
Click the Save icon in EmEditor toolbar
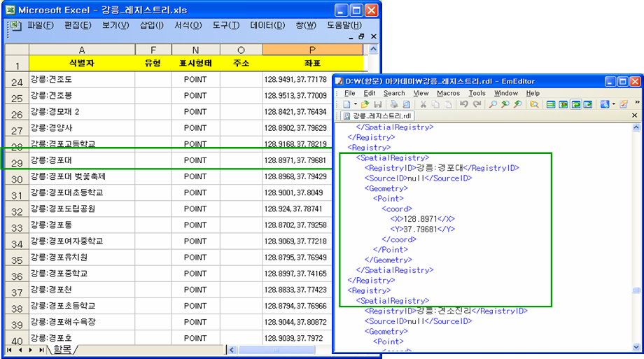click(x=377, y=104)
